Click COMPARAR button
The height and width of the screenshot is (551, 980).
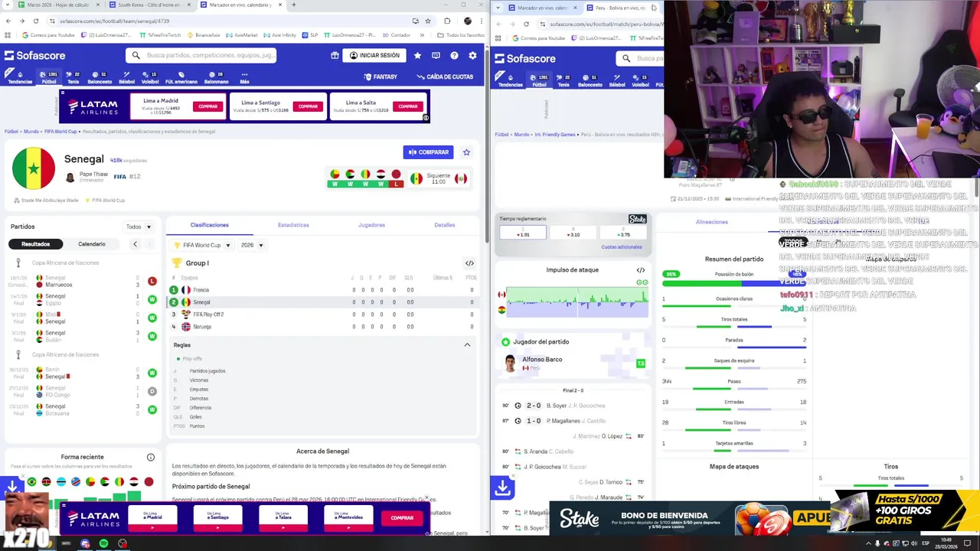point(428,152)
